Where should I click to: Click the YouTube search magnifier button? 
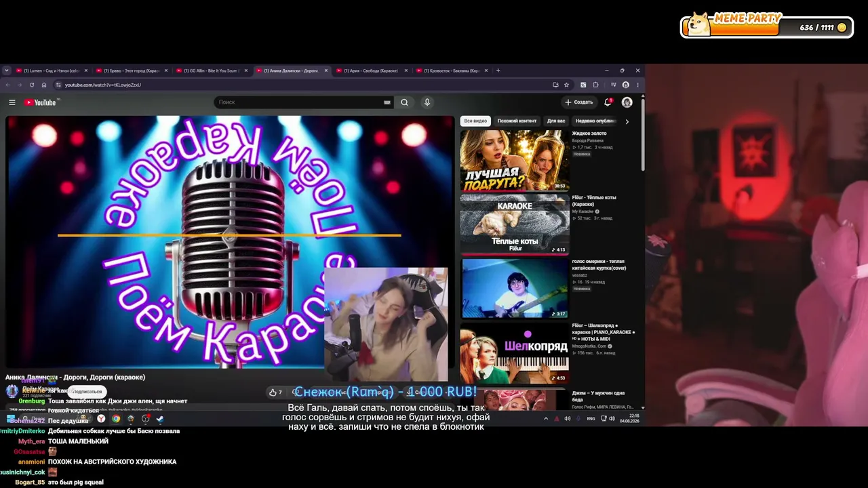pyautogui.click(x=404, y=102)
